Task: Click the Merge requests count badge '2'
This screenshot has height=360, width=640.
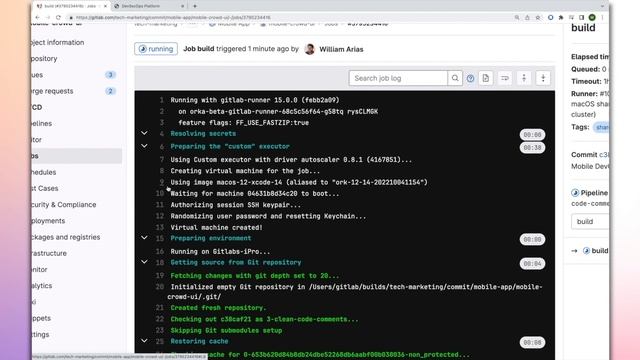Action: [x=110, y=91]
